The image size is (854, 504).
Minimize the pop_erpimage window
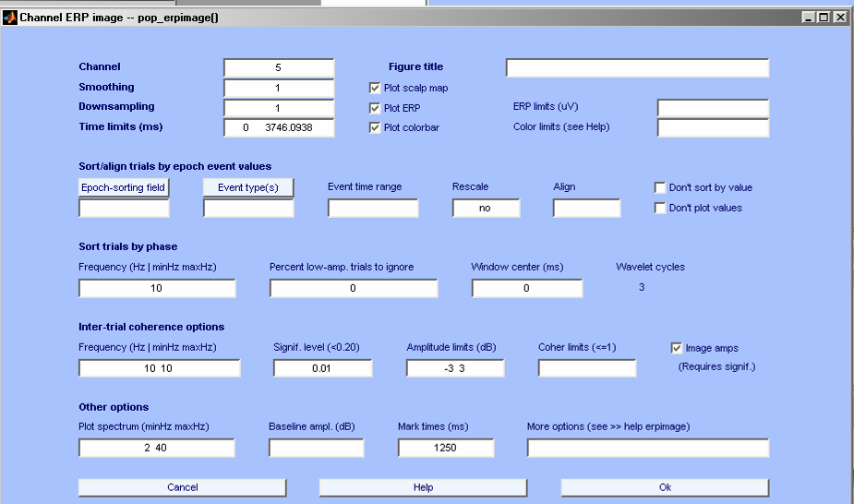(809, 18)
